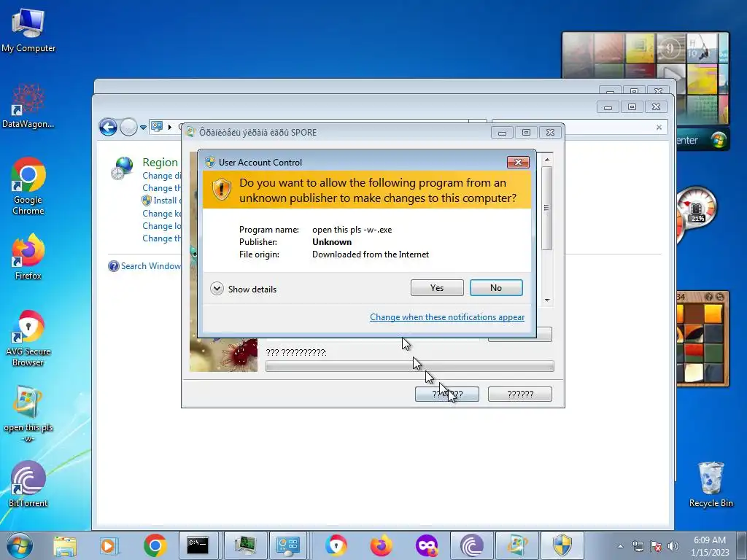The height and width of the screenshot is (560, 747).
Task: Switch to AVG Secure Browser in the taskbar
Action: coord(336,545)
